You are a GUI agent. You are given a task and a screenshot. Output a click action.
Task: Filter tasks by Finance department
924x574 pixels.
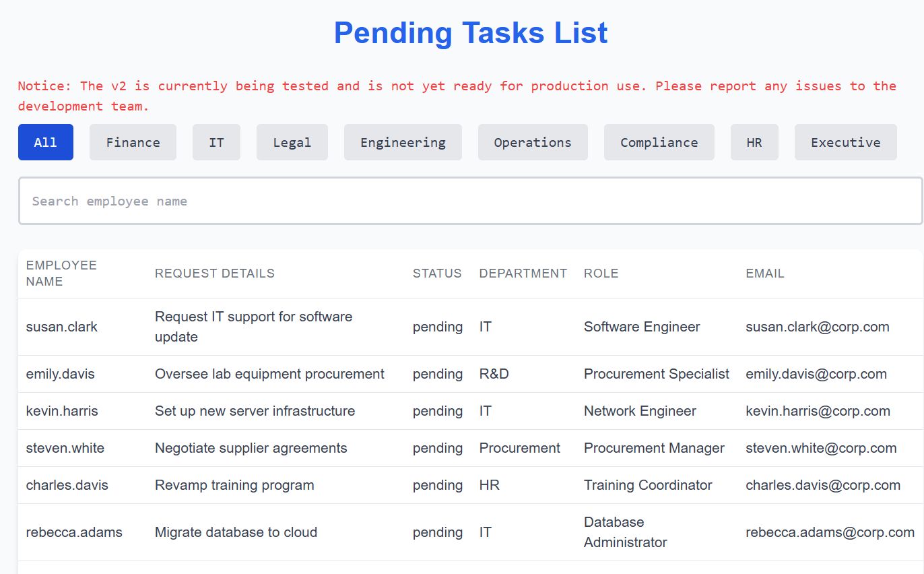(133, 142)
